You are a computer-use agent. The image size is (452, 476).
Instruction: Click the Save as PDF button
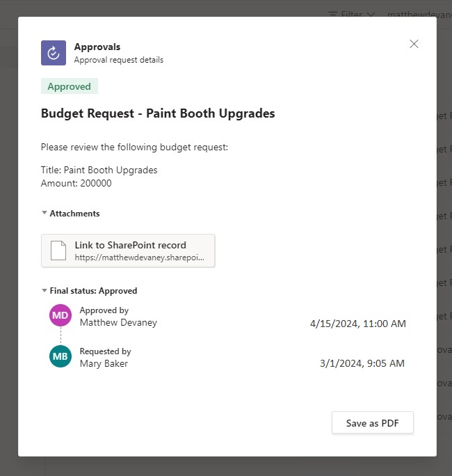(373, 422)
